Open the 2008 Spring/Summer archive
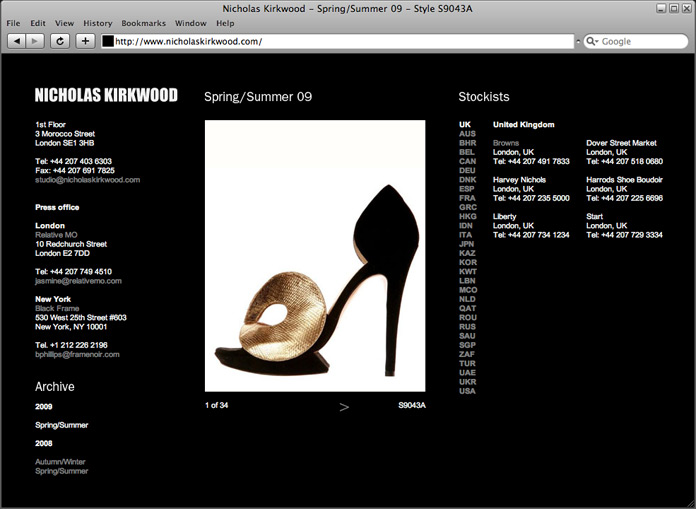Image resolution: width=696 pixels, height=509 pixels. [62, 471]
